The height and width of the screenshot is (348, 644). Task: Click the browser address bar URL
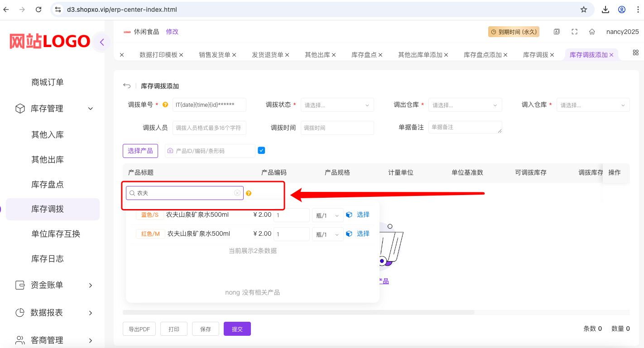tap(122, 9)
